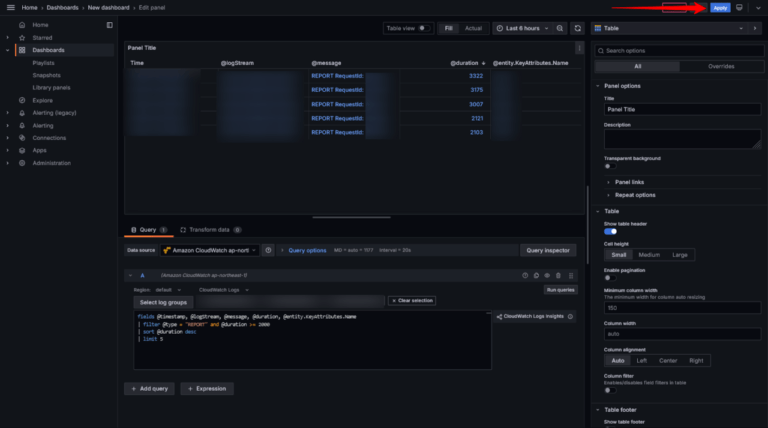Screen dimensions: 768x428
Task: Select Medium cell height
Action: pos(649,255)
